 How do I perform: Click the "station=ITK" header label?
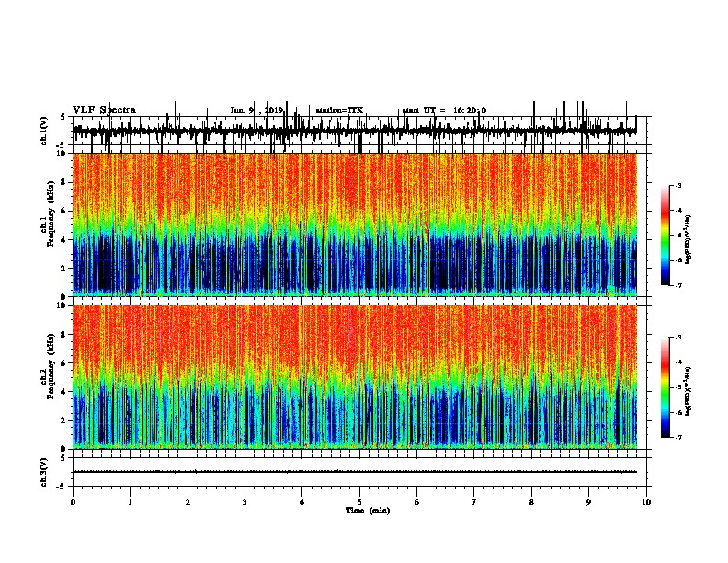point(339,110)
